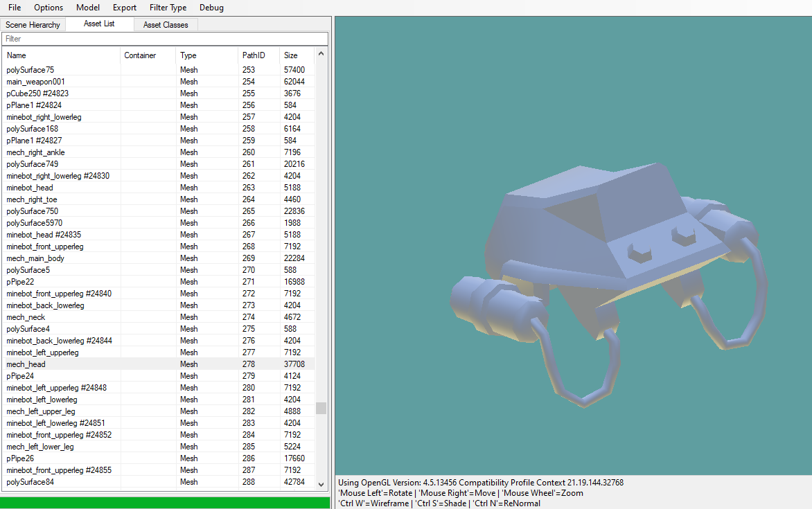Click the Filter input field
This screenshot has width=812, height=509.
pos(165,39)
